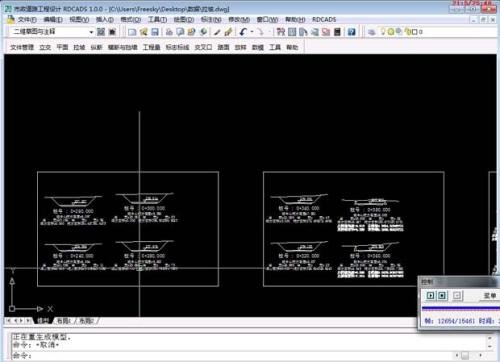Click the layer color square swatch
This screenshot has width=500, height=362.
414,32
